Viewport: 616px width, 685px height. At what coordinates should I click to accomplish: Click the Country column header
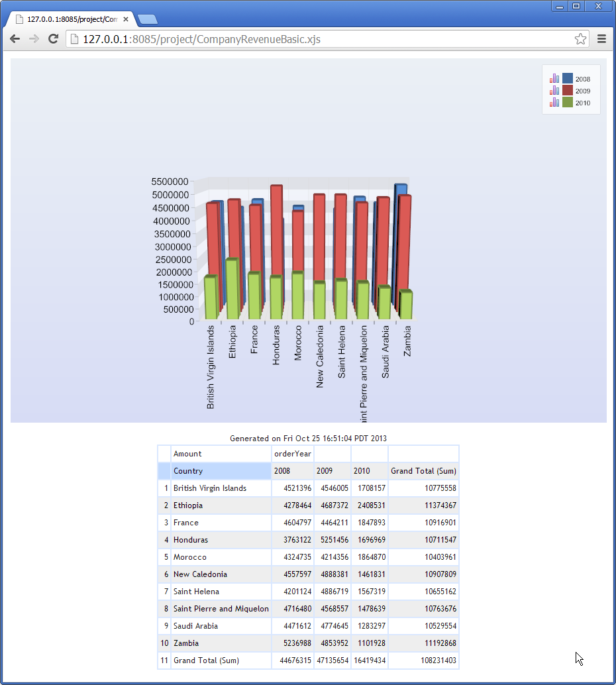coord(221,471)
